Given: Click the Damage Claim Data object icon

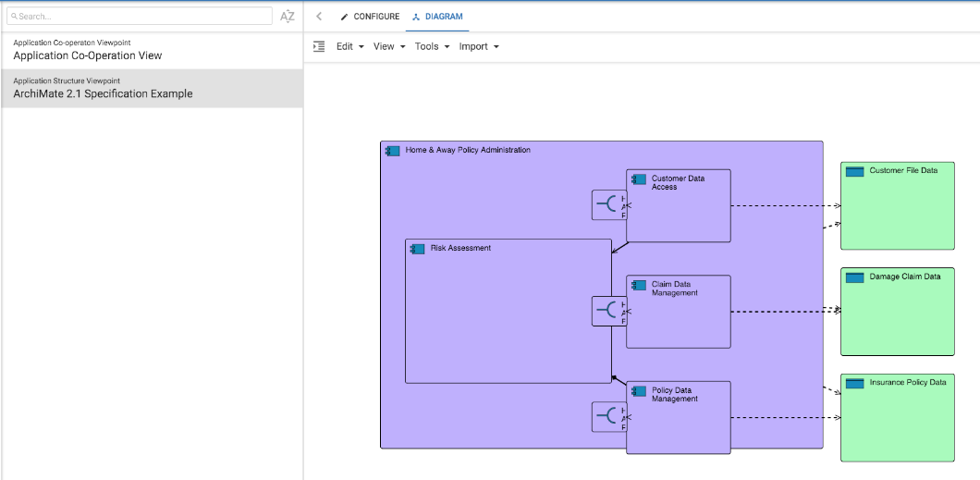Looking at the screenshot, I should pyautogui.click(x=854, y=277).
